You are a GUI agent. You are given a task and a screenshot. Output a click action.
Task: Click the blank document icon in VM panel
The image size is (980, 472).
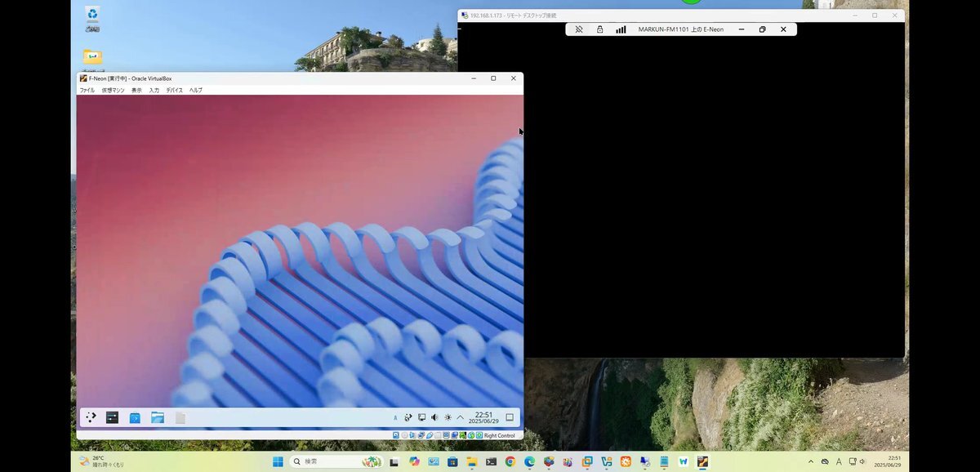180,417
